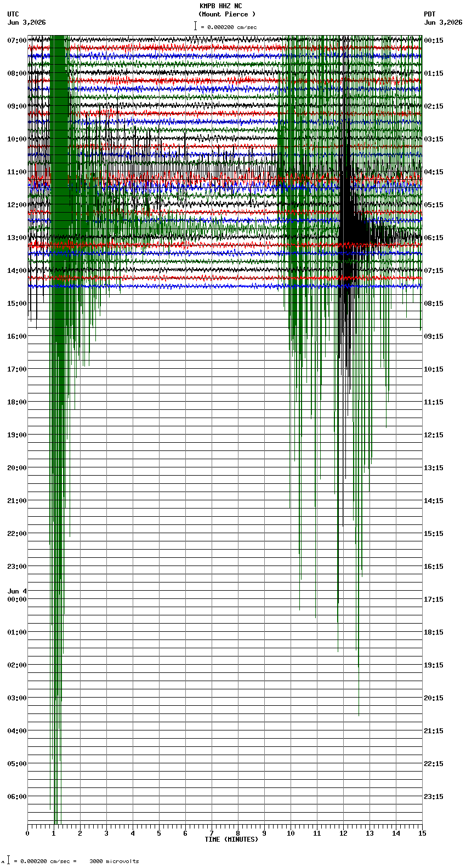The width and height of the screenshot is (466, 868).
Task: Click the '10:15' PDT time label
Action: [434, 369]
